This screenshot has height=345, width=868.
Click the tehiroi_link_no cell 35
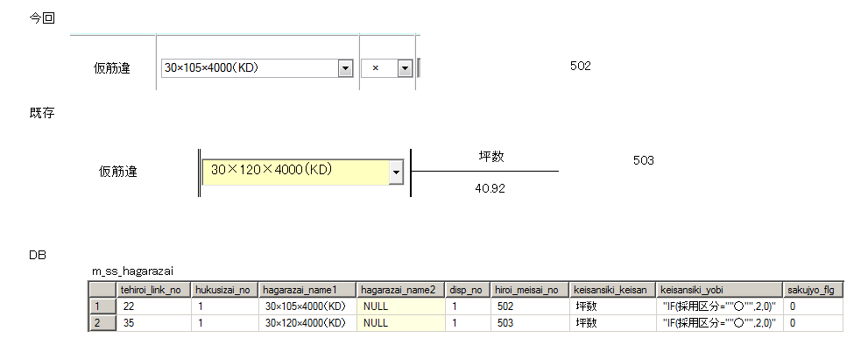click(154, 323)
